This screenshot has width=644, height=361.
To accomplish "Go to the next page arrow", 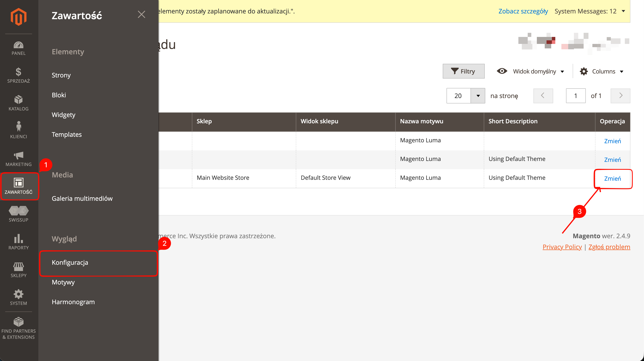I will (x=620, y=96).
